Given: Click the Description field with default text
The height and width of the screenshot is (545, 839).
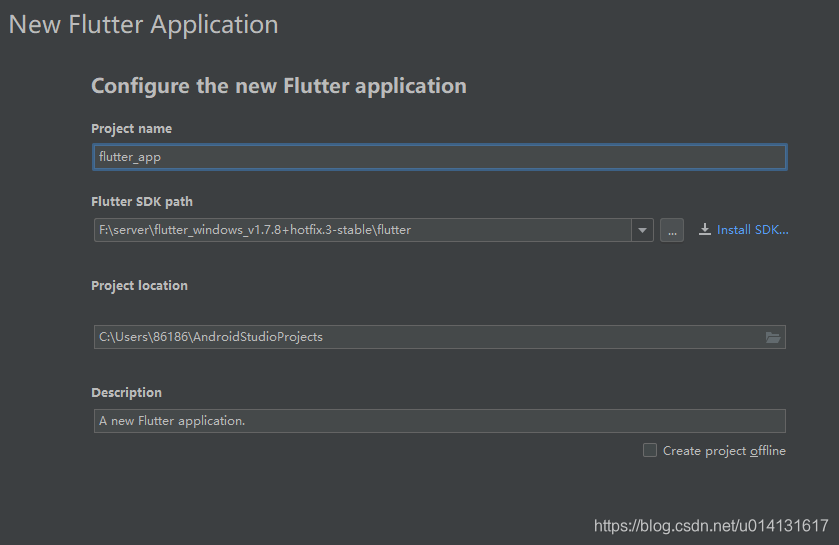Looking at the screenshot, I should click(439, 421).
